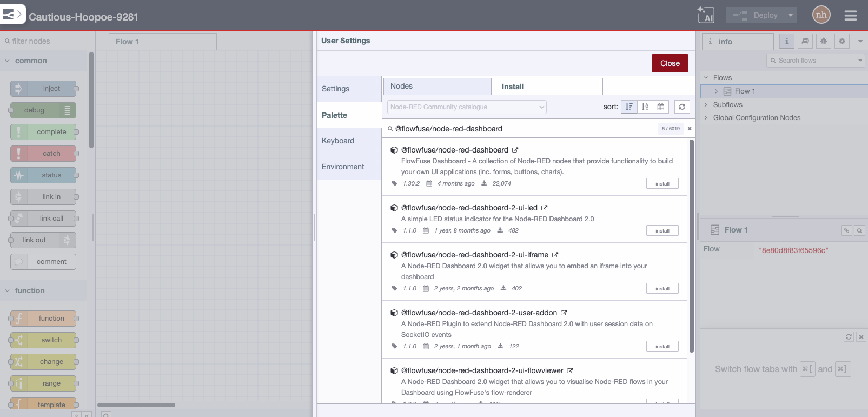Refresh the module catalogue
This screenshot has width=868, height=417.
coord(682,107)
